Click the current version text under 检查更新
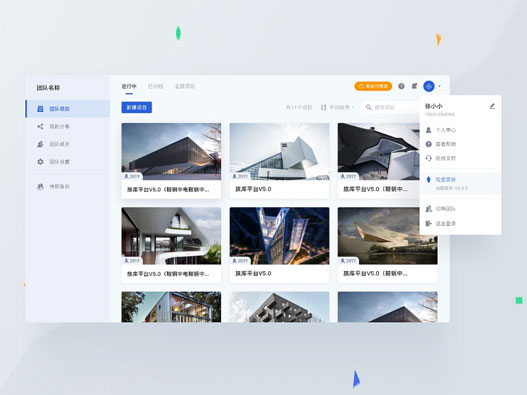The image size is (527, 395). click(452, 188)
